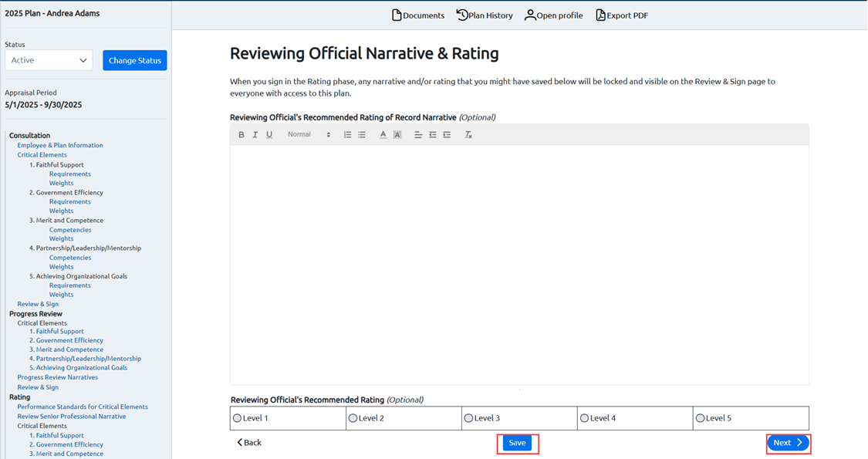Increase the indent in the editor
Image resolution: width=868 pixels, height=459 pixels.
447,134
